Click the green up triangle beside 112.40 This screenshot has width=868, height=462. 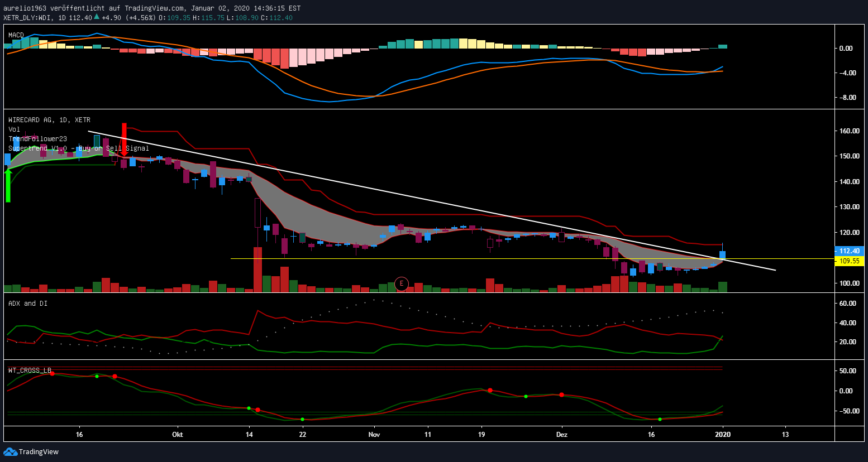click(97, 17)
